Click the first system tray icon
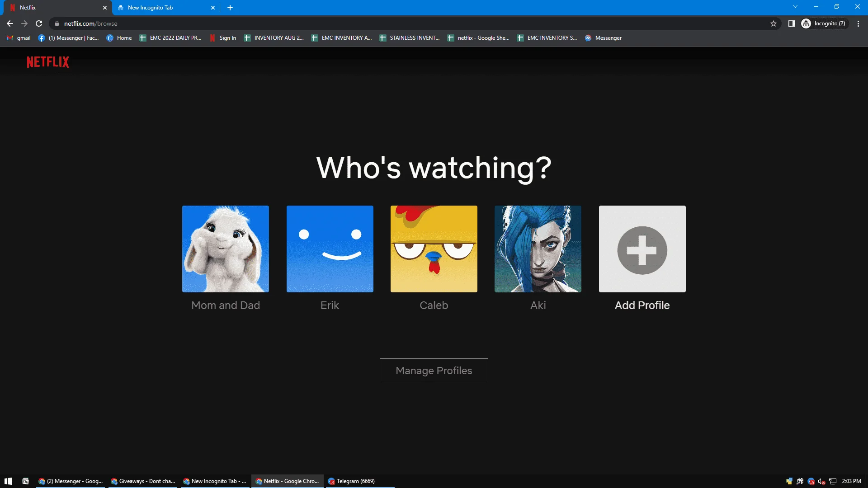The width and height of the screenshot is (868, 488). pyautogui.click(x=789, y=481)
